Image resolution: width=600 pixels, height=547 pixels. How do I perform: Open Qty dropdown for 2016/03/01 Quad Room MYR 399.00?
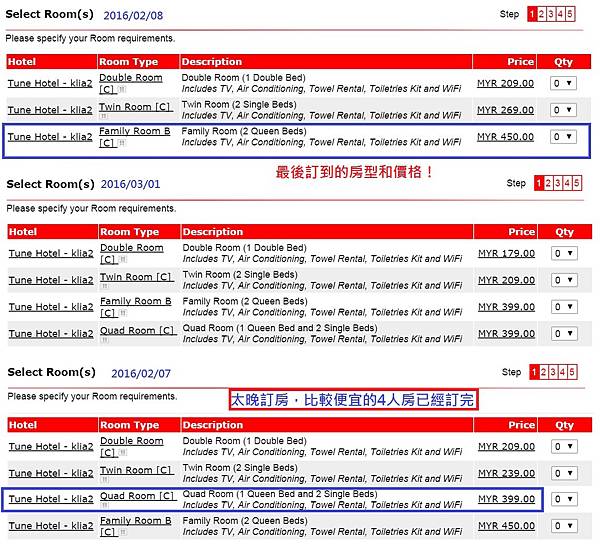(564, 333)
